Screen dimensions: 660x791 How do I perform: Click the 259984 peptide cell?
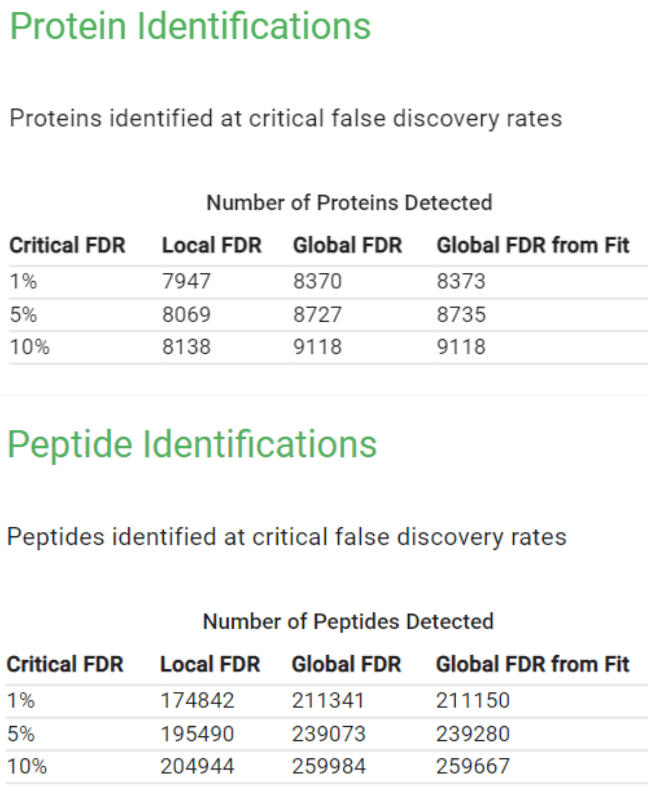(x=328, y=767)
